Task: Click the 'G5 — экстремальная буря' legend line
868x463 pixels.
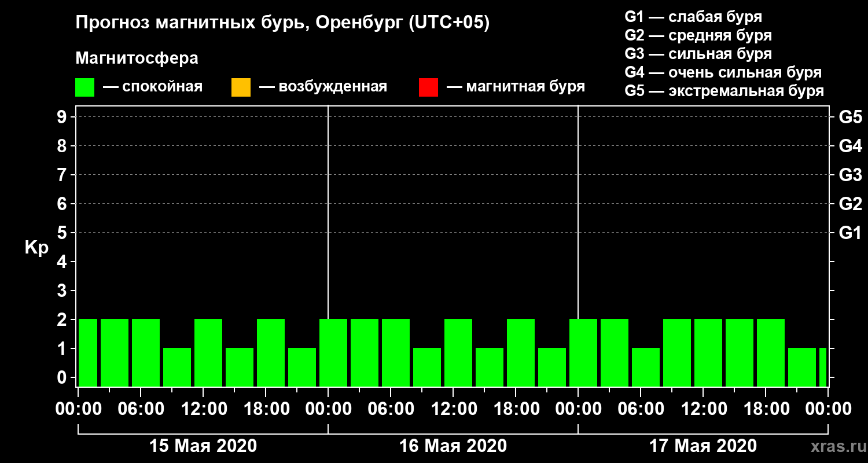Action: coord(724,91)
